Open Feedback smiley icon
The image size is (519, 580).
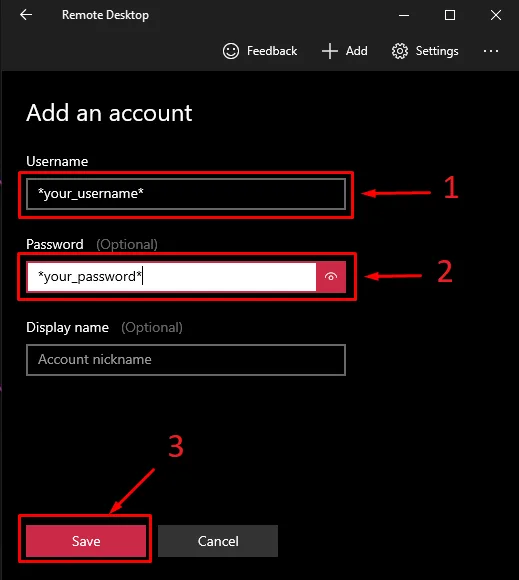click(x=231, y=51)
